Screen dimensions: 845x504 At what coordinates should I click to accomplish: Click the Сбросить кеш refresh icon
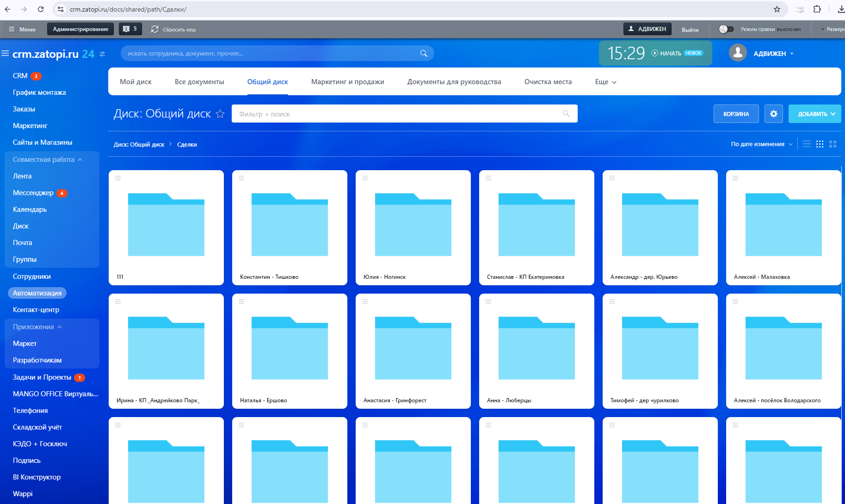155,29
